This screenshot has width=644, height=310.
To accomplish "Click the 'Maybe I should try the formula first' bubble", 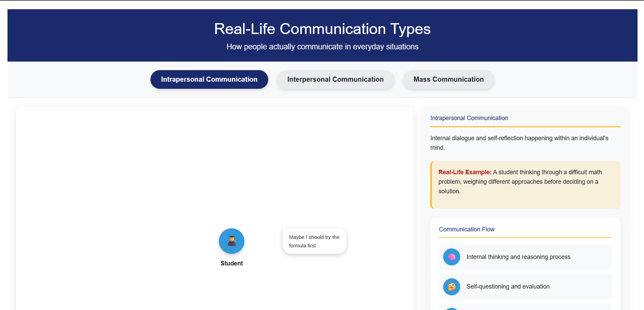I will tap(315, 241).
